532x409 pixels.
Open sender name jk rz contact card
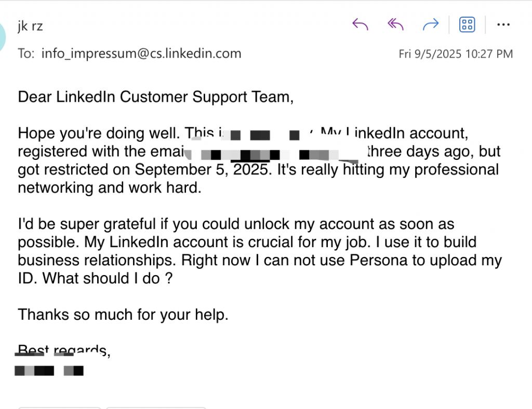pyautogui.click(x=30, y=26)
